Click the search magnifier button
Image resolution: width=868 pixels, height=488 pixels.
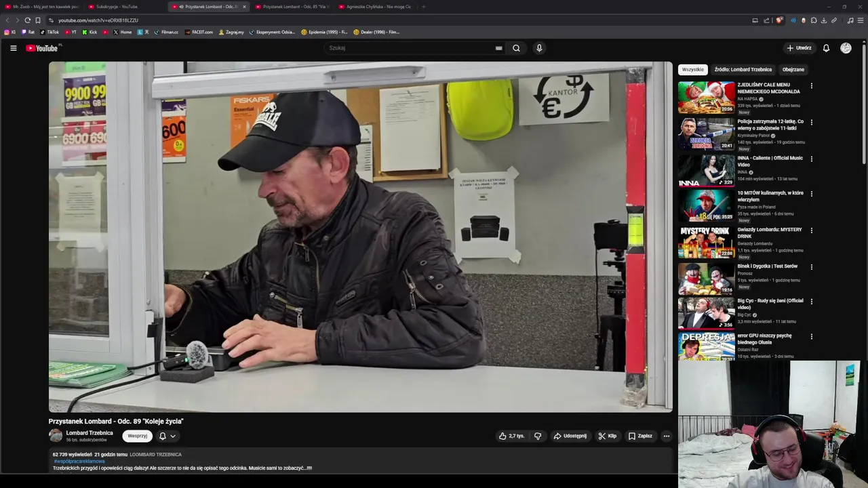click(x=516, y=48)
